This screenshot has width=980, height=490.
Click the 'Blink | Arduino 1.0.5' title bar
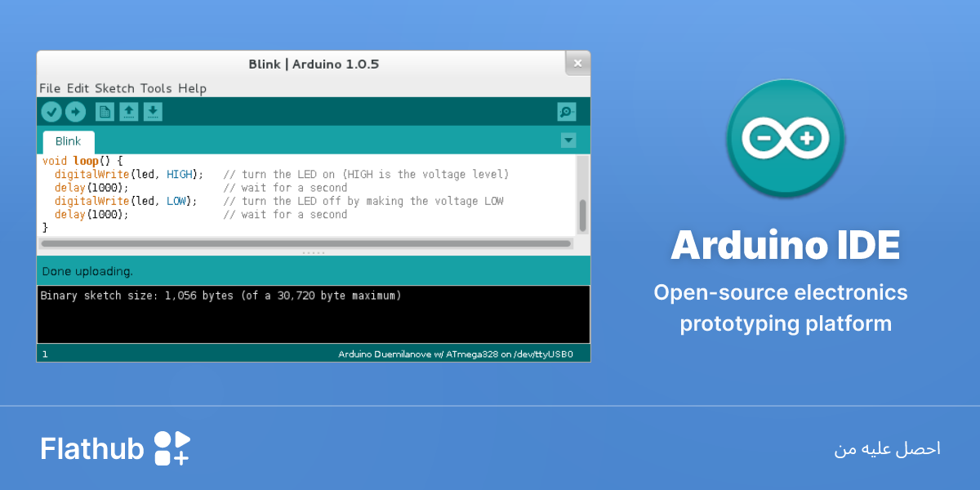(x=314, y=64)
